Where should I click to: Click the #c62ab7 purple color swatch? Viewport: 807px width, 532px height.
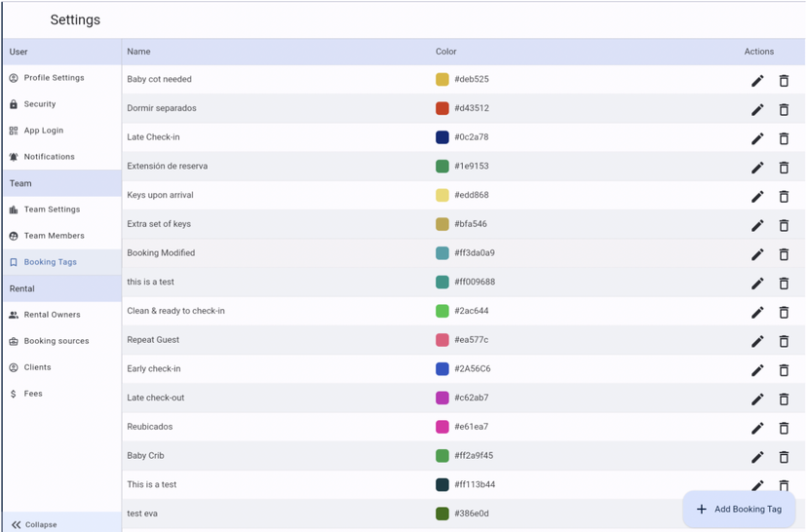point(442,398)
